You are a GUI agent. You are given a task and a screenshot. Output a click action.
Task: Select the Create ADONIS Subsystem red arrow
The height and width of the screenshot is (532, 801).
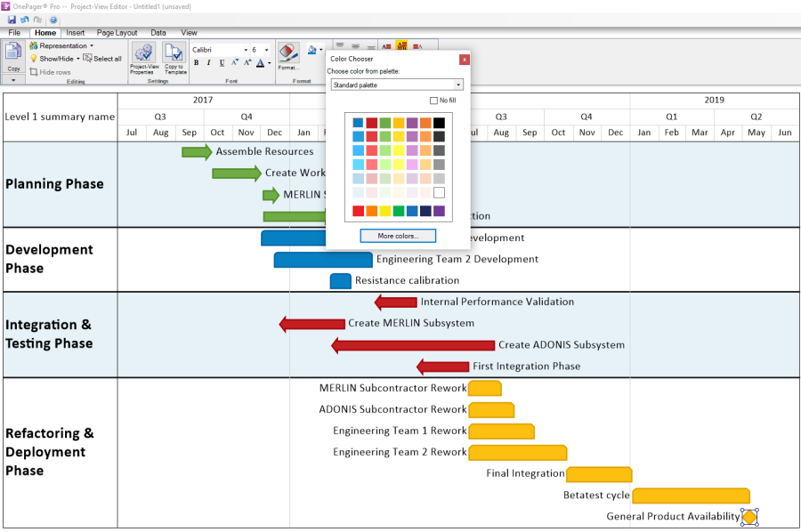pyautogui.click(x=413, y=346)
